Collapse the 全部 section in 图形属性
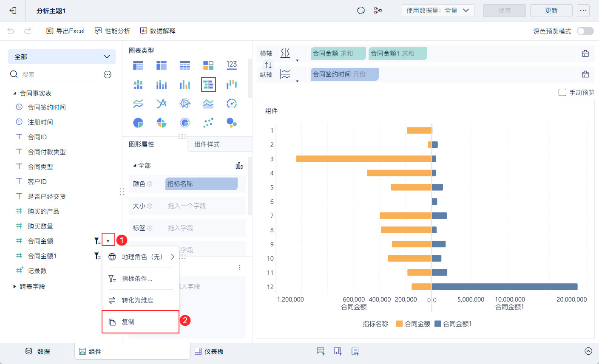Image resolution: width=599 pixels, height=364 pixels. [135, 166]
